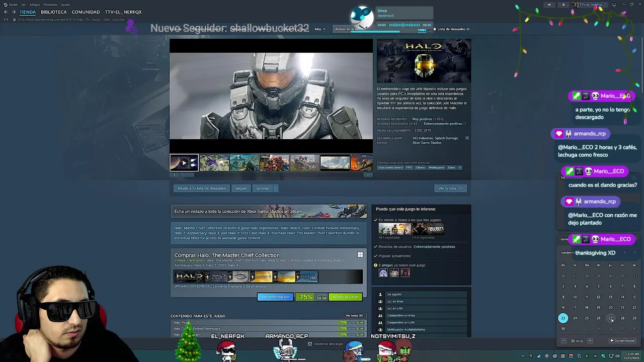Open second friend avatar who owns game
This screenshot has width=644, height=362.
click(394, 273)
